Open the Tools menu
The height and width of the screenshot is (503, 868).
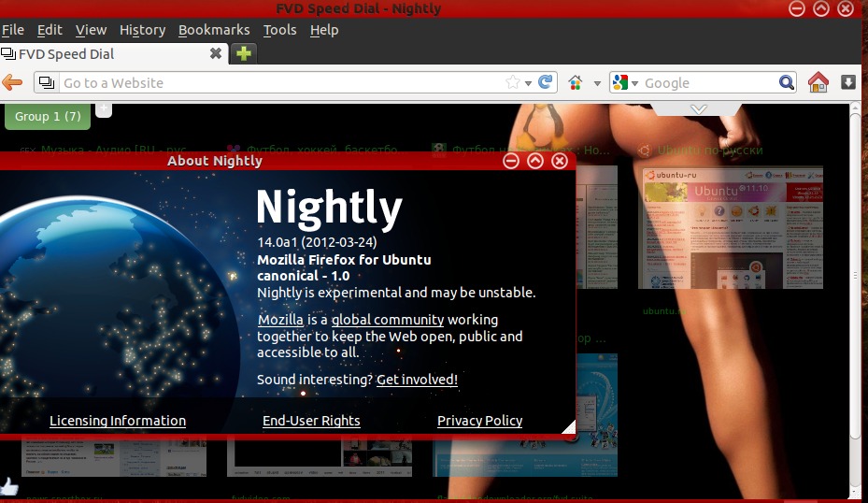(x=279, y=30)
